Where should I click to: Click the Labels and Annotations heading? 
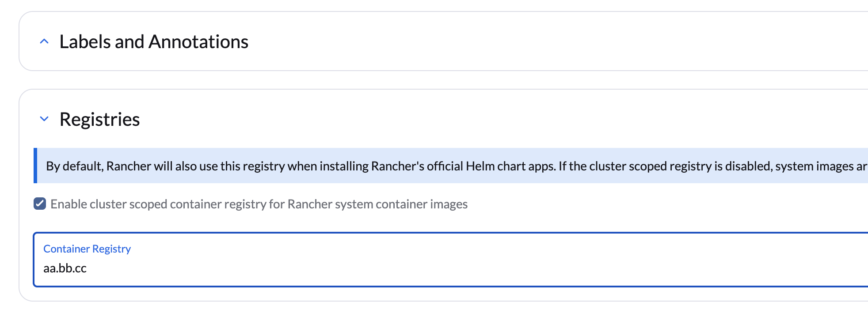154,42
